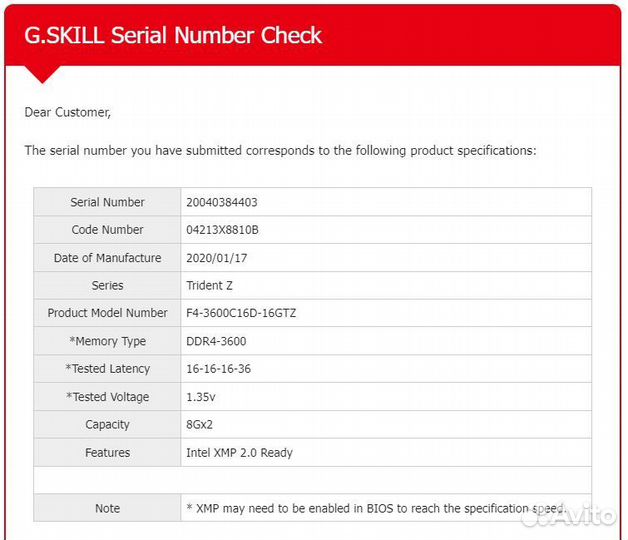The height and width of the screenshot is (540, 628).
Task: Select latency value 16-16-16-36
Action: click(x=219, y=369)
